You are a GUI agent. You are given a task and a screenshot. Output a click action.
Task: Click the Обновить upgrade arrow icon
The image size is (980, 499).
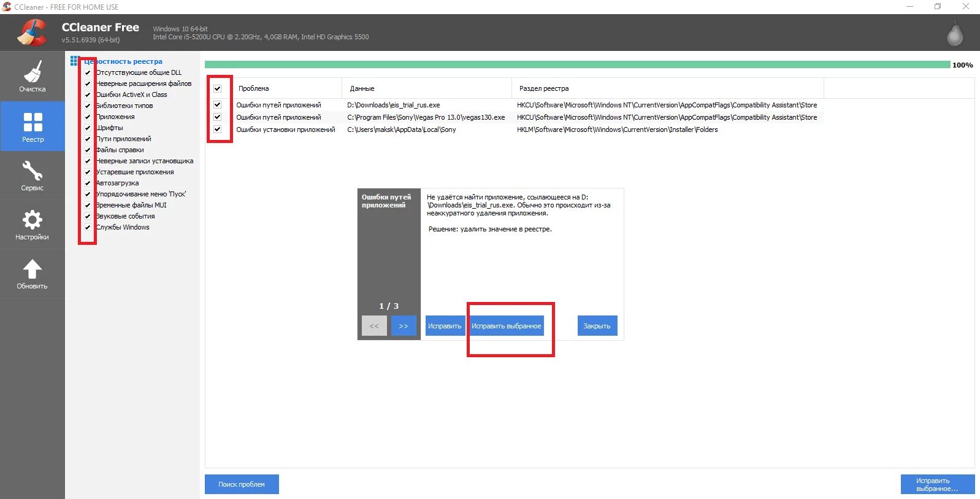click(33, 269)
